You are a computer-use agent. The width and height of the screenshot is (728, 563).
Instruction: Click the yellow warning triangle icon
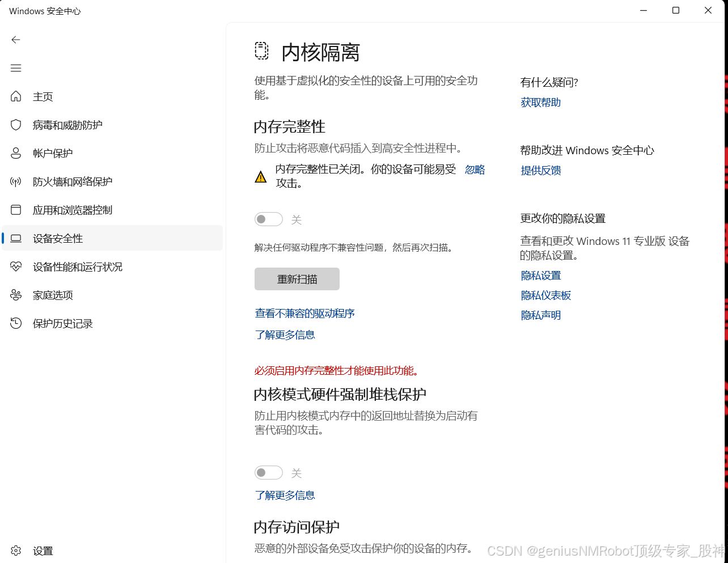261,177
